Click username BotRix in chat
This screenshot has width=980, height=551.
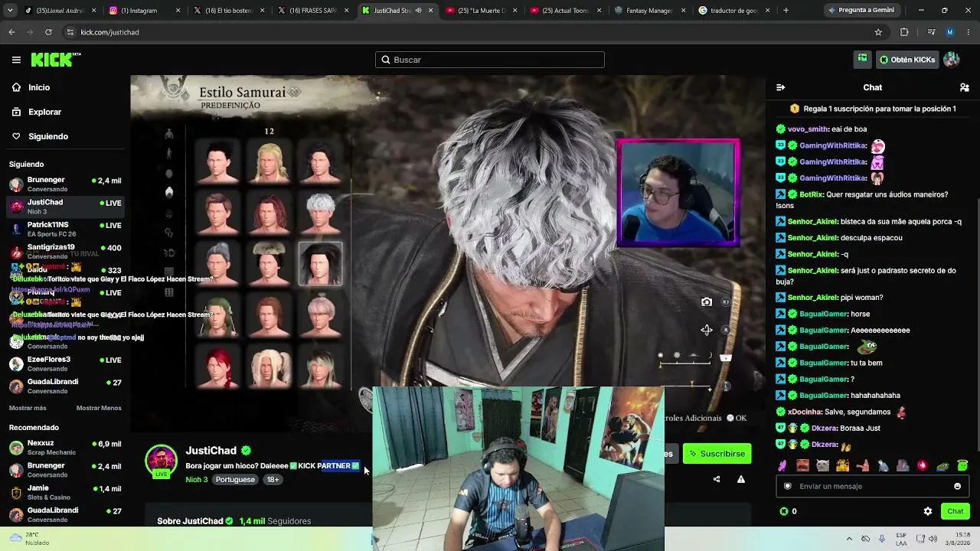pyautogui.click(x=812, y=194)
